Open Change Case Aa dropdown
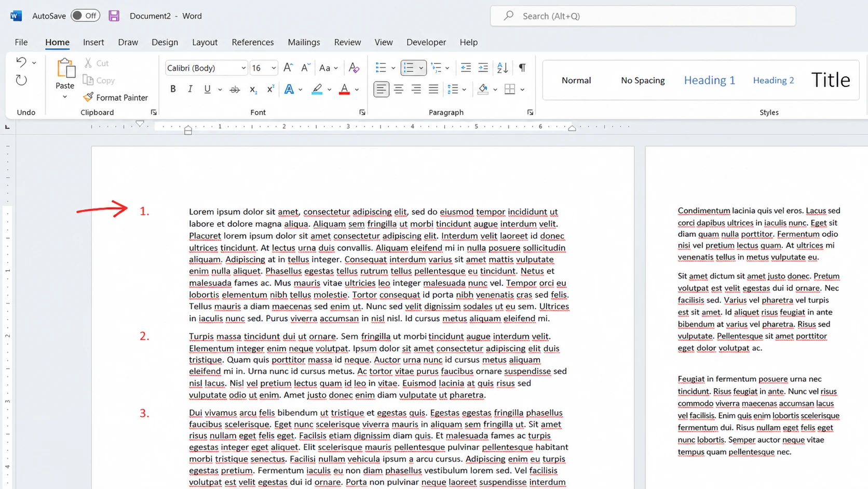The image size is (868, 489). click(329, 68)
